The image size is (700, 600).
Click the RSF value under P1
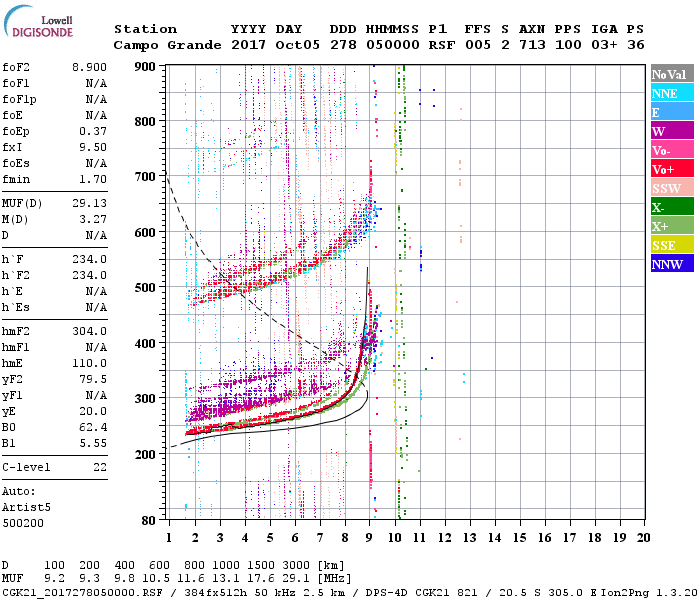[442, 45]
